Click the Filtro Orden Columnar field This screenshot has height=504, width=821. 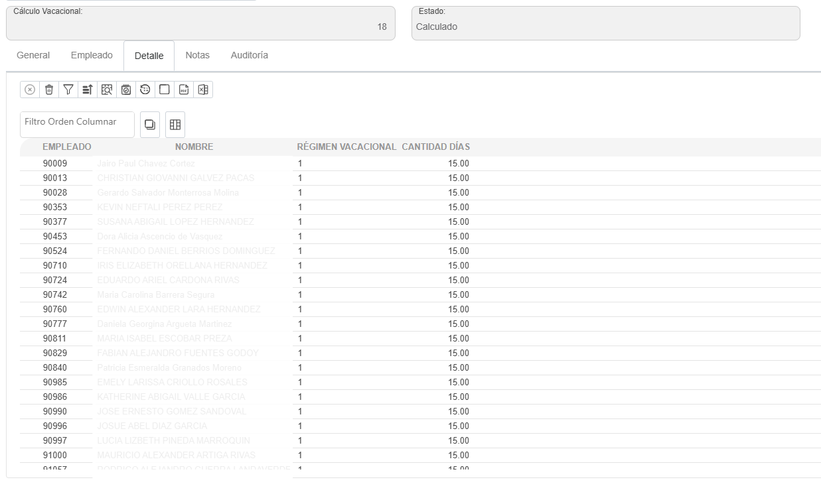[x=77, y=124]
